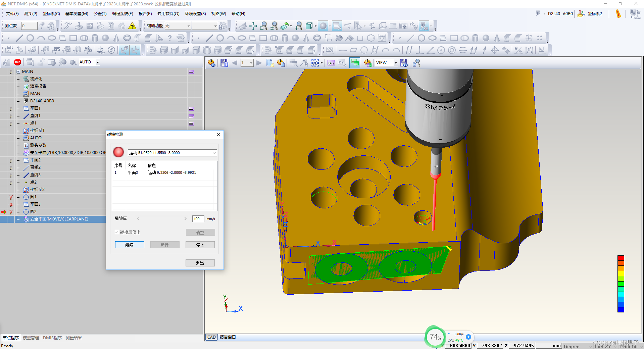Screen dimensions: 644x349
Task: Toggle the light bulb beside 圆1
Action: coord(11,197)
